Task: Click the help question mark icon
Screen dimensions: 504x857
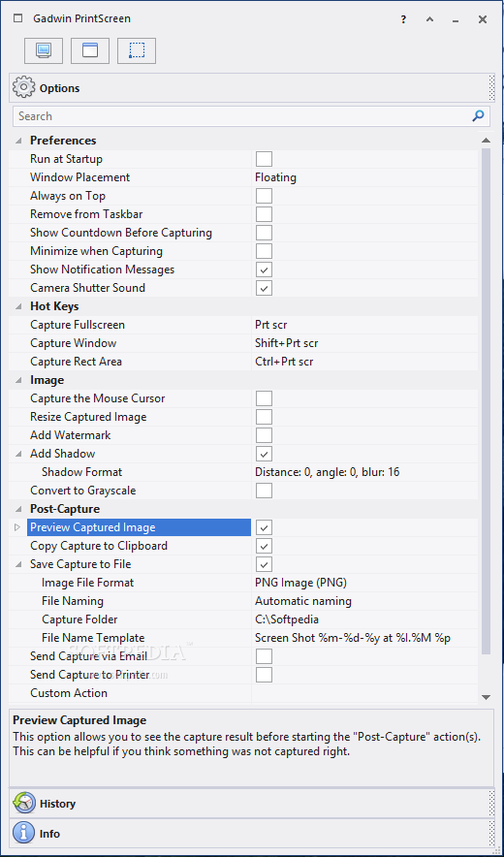Action: [403, 19]
